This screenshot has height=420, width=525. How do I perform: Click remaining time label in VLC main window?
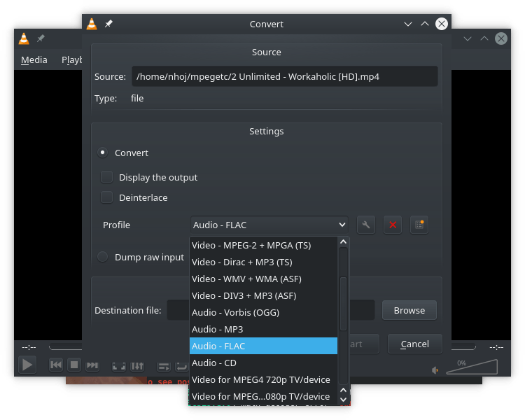[496, 347]
